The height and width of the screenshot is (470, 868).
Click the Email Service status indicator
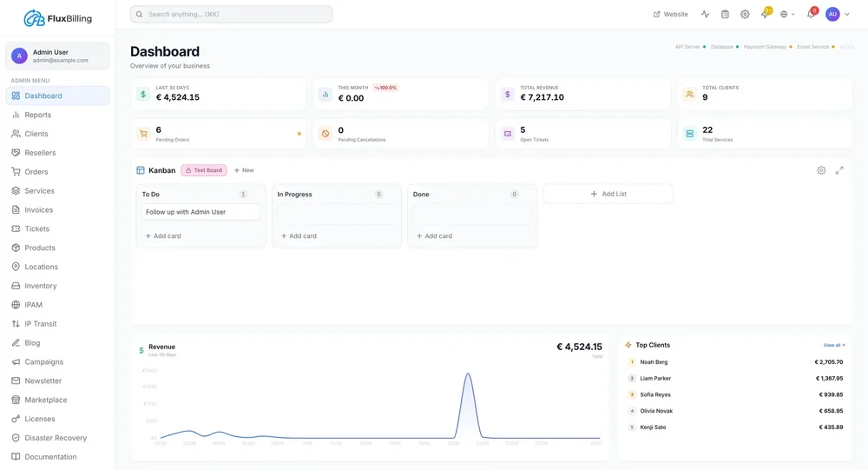pos(816,47)
